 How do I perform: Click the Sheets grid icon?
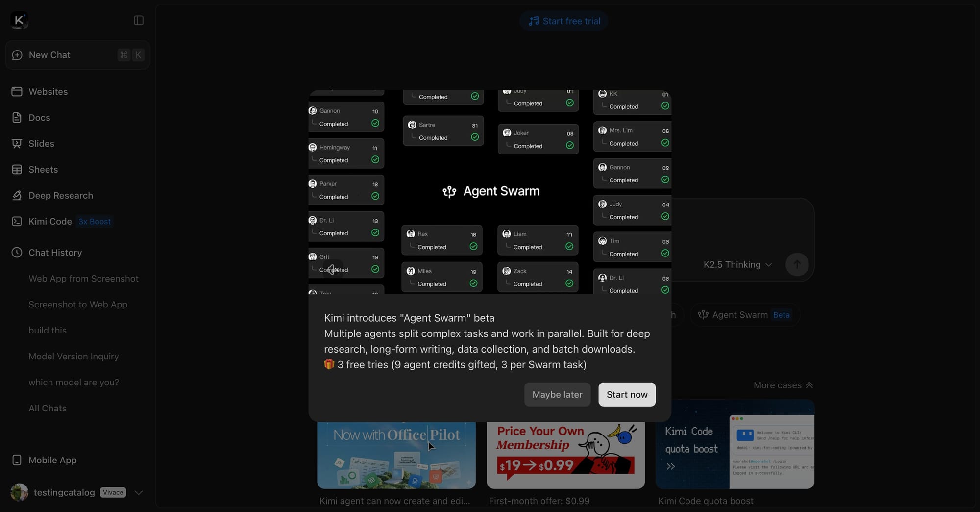17,170
